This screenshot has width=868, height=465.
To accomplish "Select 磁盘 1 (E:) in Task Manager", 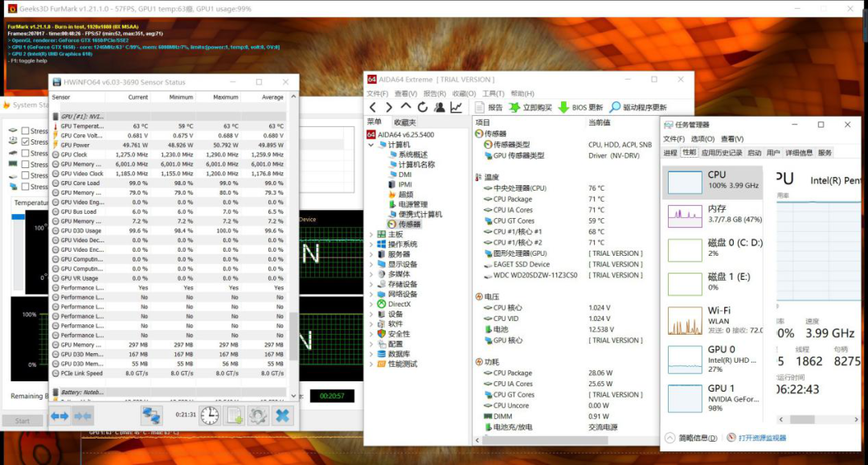I will coord(712,283).
